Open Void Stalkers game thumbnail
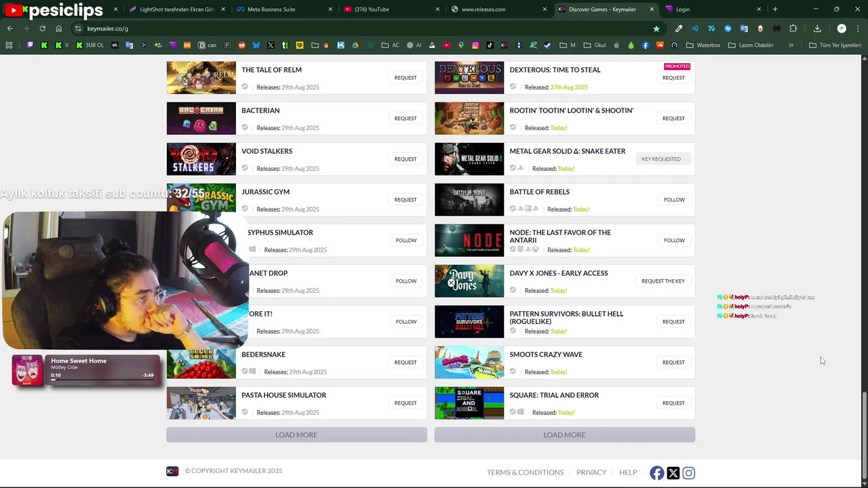 (x=201, y=159)
